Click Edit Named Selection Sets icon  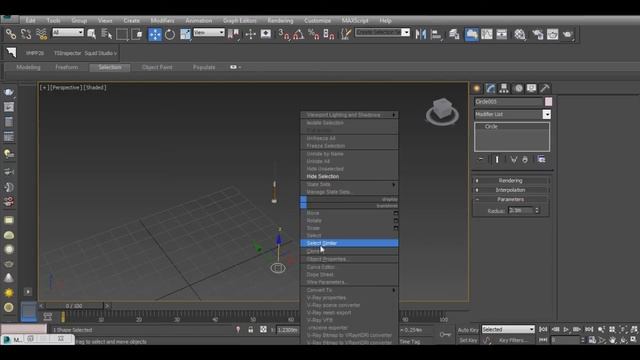point(346,34)
